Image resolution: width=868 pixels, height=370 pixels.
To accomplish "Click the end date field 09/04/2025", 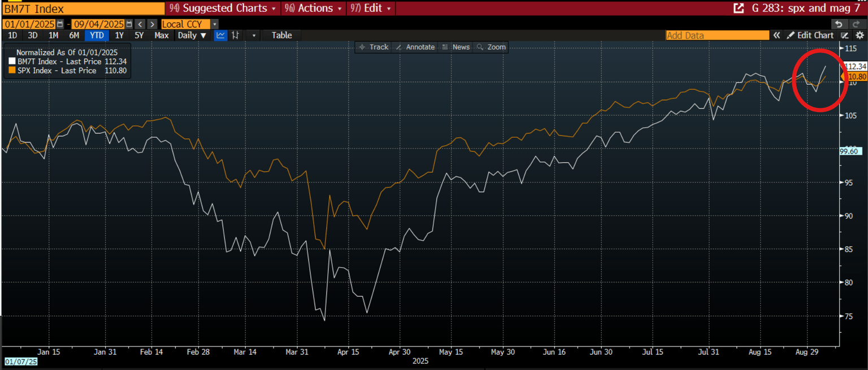I will click(98, 24).
